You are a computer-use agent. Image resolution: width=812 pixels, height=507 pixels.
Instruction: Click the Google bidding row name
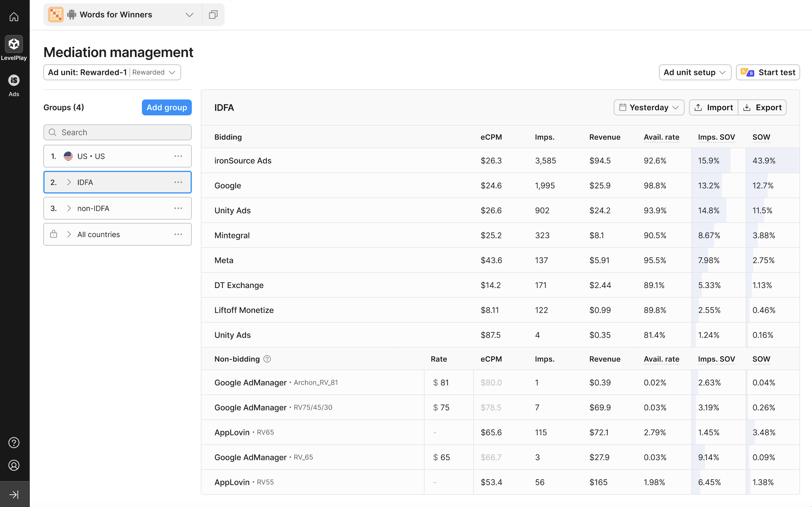tap(228, 186)
